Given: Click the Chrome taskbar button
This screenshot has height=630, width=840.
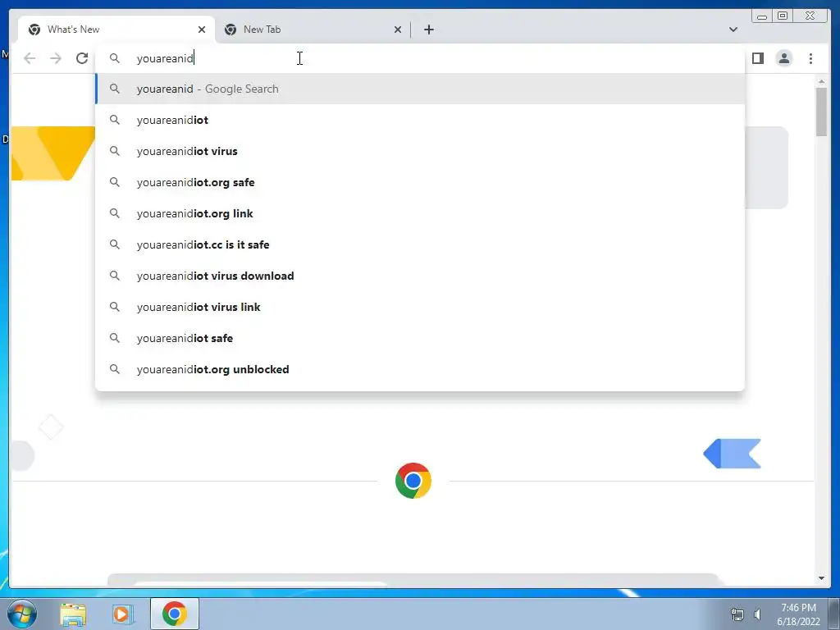Looking at the screenshot, I should [175, 614].
